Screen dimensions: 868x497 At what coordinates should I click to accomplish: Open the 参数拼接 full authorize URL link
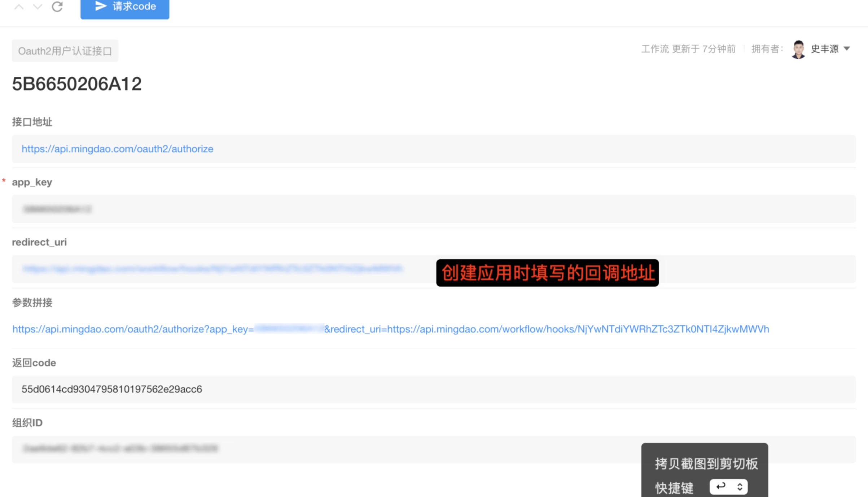[390, 329]
